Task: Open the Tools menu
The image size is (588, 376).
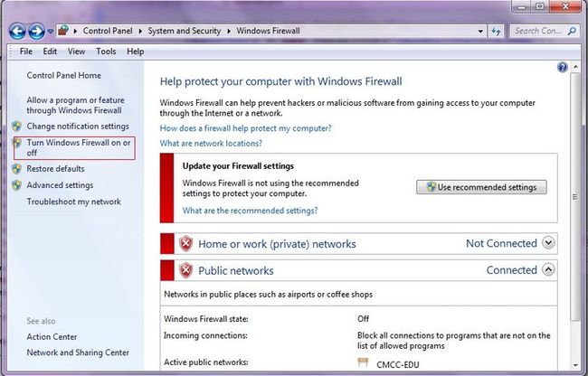Action: (x=106, y=52)
